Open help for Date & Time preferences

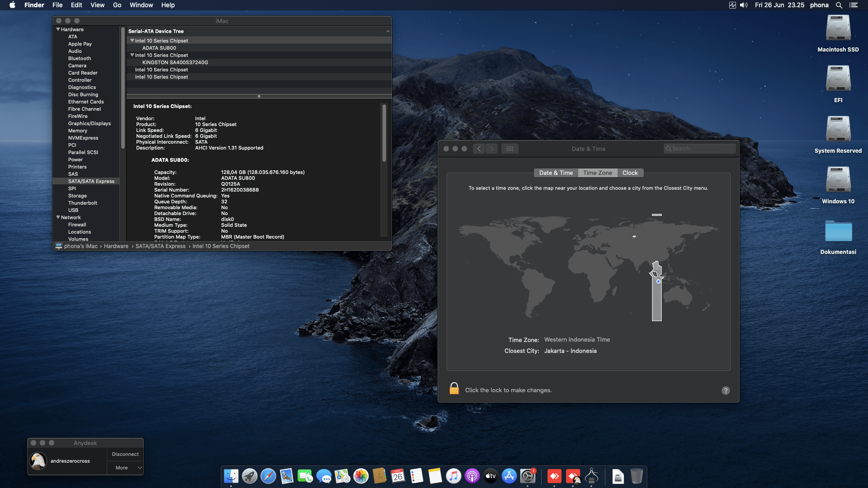tap(726, 391)
